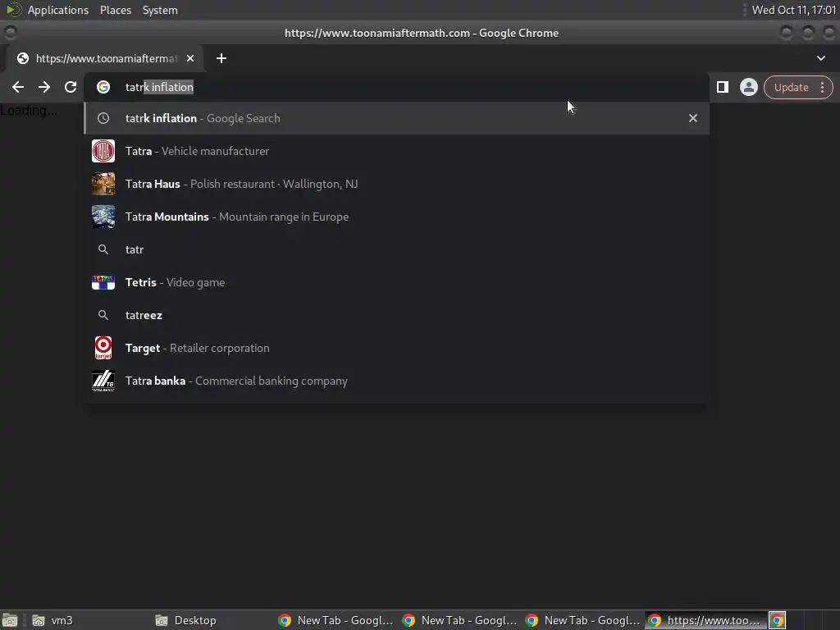The height and width of the screenshot is (630, 840).
Task: Reload the page with the refresh icon
Action: [71, 87]
